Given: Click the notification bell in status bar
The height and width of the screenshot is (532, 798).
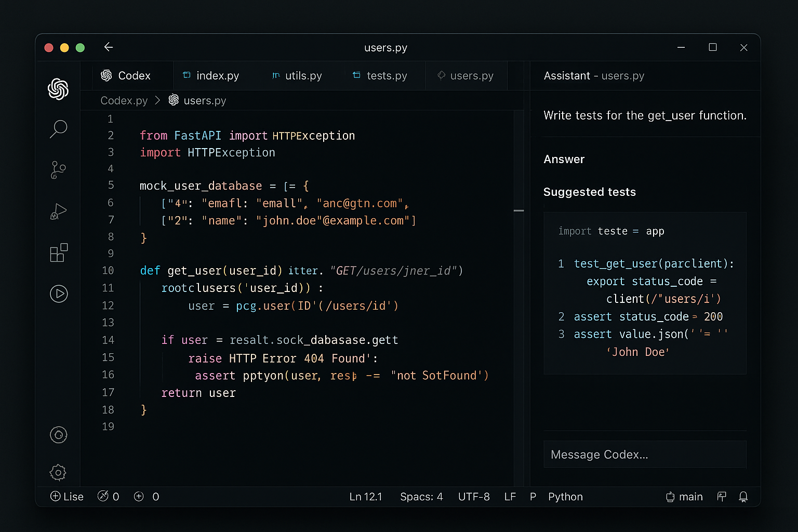Looking at the screenshot, I should 743,497.
